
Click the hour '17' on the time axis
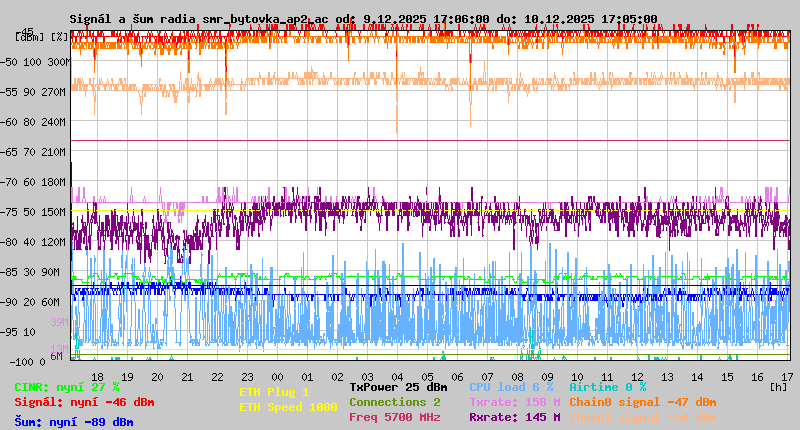tap(787, 377)
